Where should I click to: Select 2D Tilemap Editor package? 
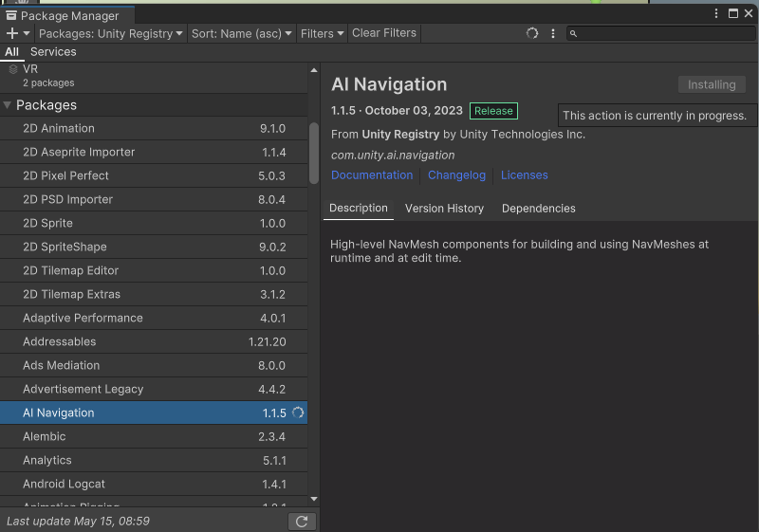tap(154, 270)
